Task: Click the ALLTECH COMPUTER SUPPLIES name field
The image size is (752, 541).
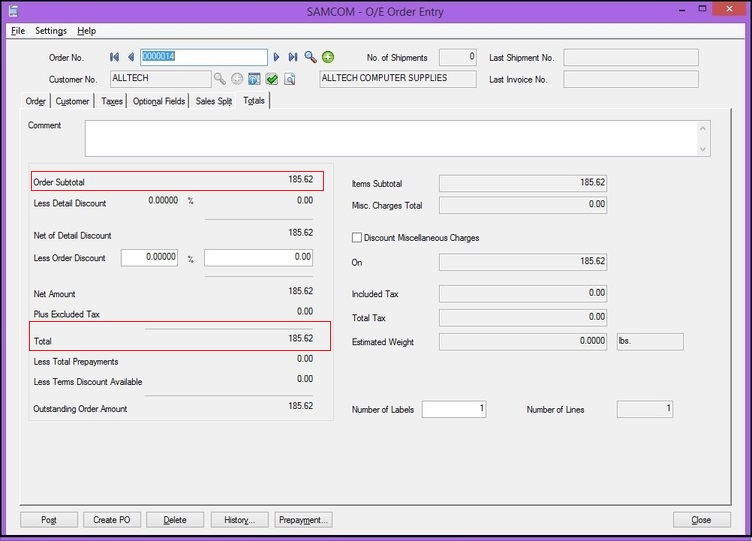Action: click(x=398, y=79)
